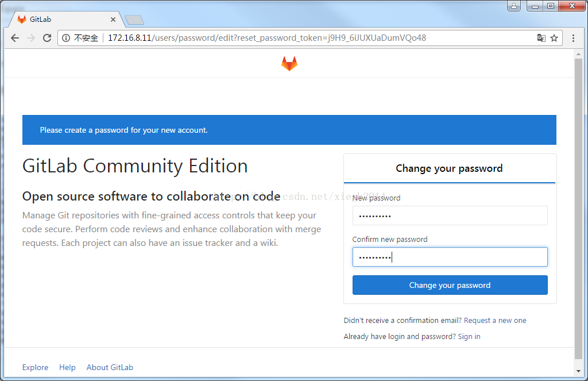
Task: Open site info from the insecure icon
Action: click(x=66, y=38)
